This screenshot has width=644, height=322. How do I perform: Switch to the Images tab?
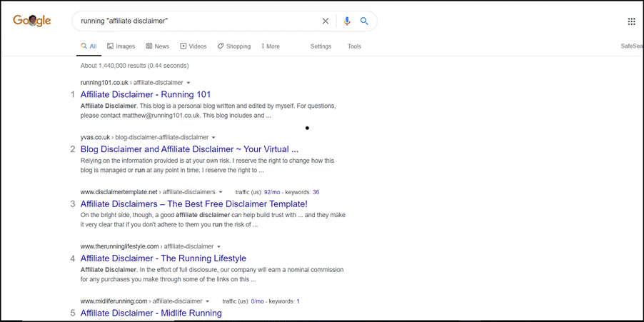[x=121, y=46]
